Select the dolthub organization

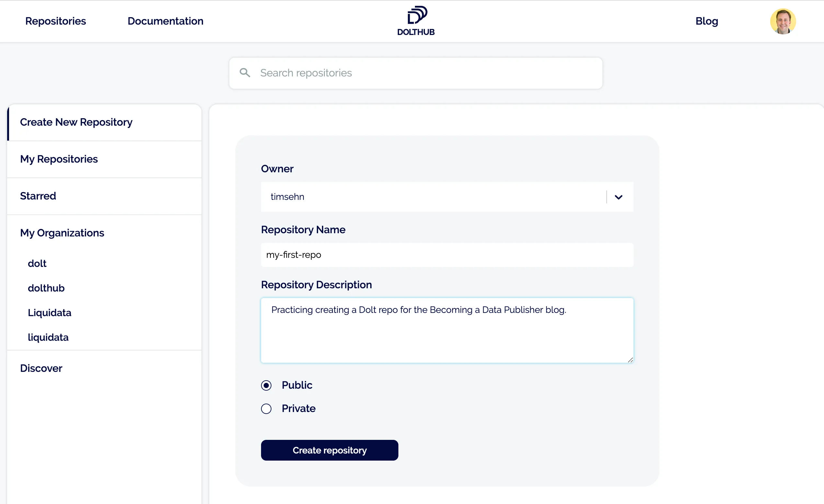46,288
